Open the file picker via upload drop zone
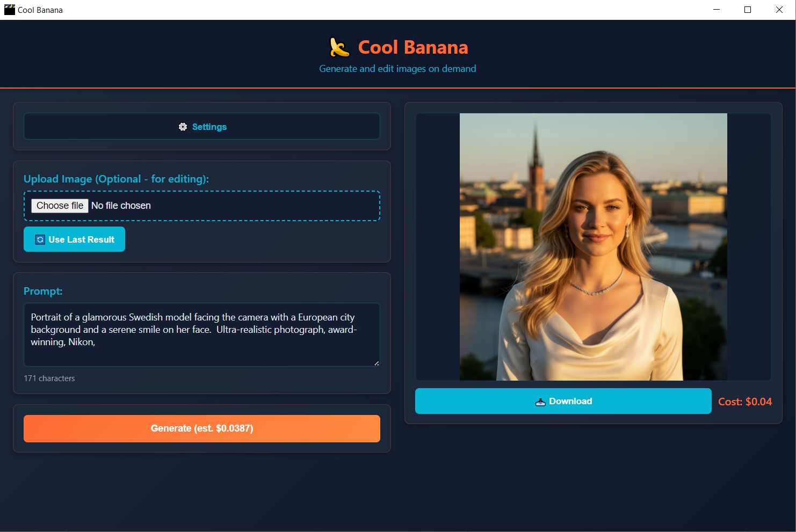This screenshot has width=796, height=532. [x=201, y=206]
